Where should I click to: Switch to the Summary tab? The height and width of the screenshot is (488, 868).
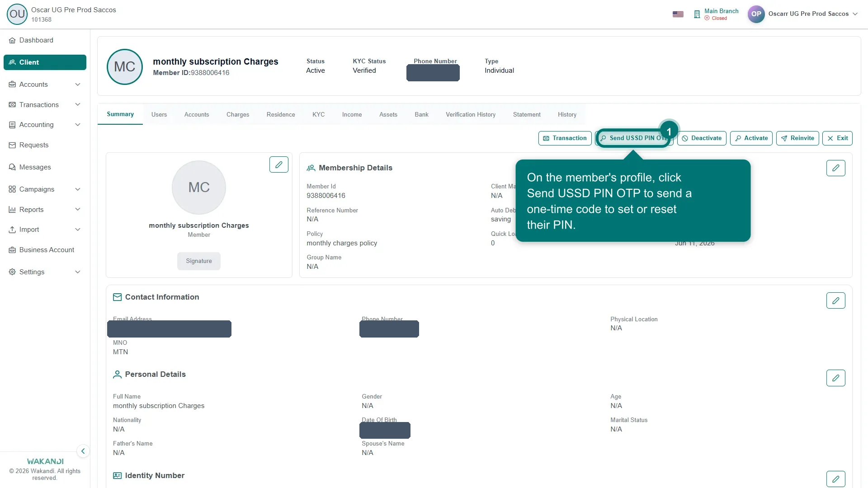pyautogui.click(x=120, y=114)
